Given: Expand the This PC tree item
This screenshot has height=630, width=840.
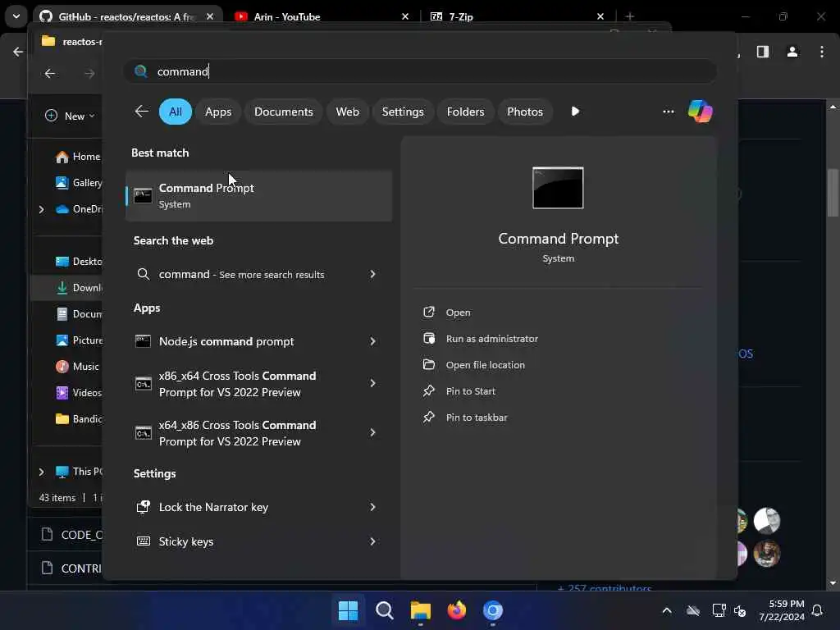Looking at the screenshot, I should (41, 472).
